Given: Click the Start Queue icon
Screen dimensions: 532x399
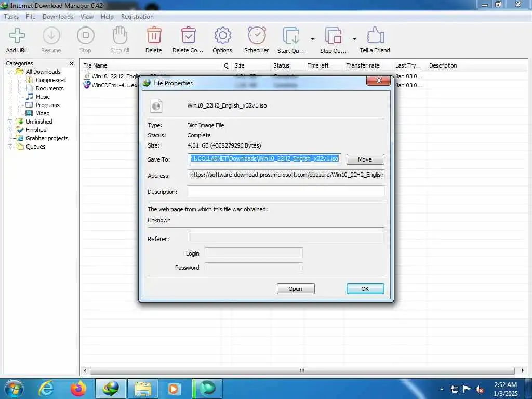Looking at the screenshot, I should [x=291, y=36].
